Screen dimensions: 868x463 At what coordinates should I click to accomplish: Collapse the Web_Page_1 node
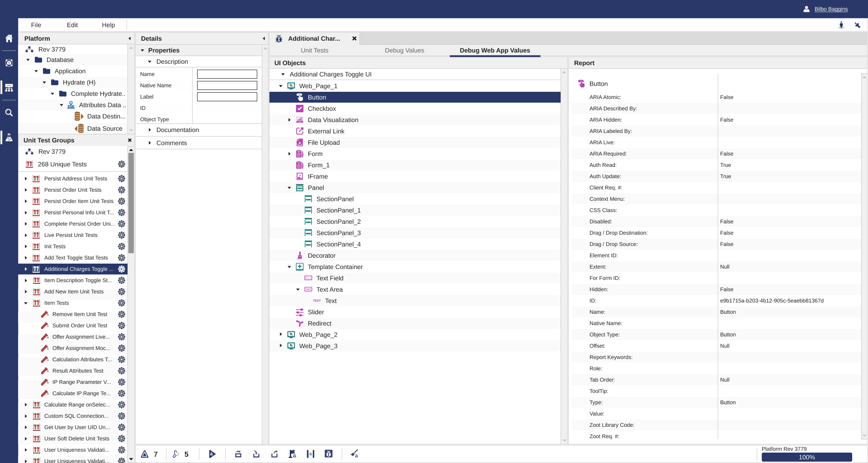(x=281, y=86)
